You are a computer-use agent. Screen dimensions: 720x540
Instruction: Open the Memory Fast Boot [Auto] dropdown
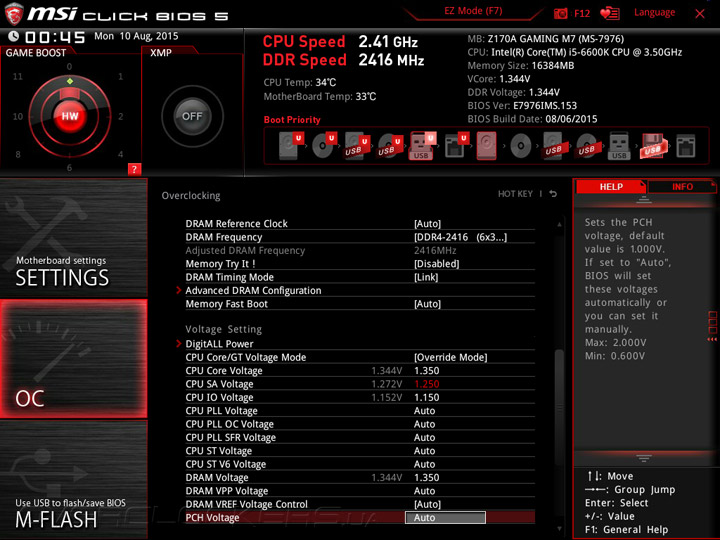[x=428, y=304]
